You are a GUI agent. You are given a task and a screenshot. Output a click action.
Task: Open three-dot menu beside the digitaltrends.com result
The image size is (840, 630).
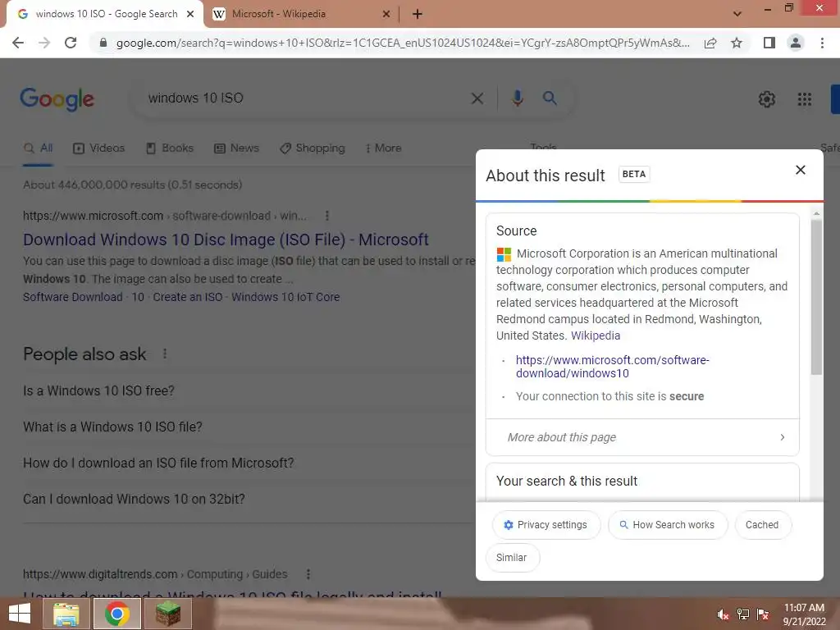(308, 574)
